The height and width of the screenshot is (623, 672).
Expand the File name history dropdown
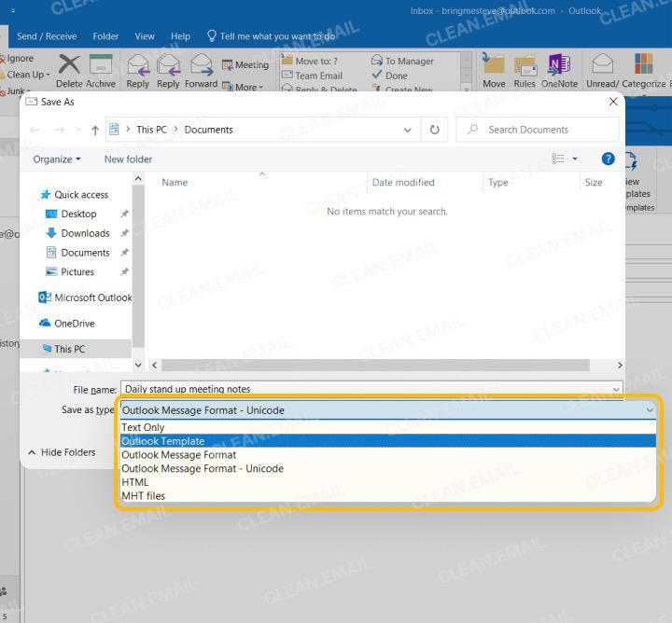coord(616,389)
